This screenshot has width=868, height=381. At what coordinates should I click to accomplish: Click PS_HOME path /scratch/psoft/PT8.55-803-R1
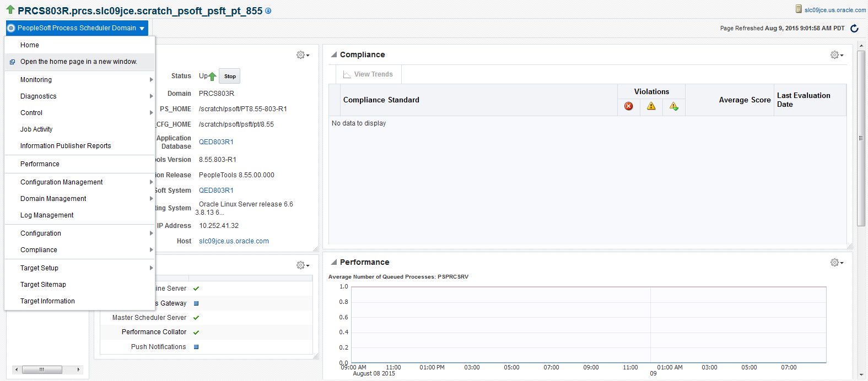[243, 109]
